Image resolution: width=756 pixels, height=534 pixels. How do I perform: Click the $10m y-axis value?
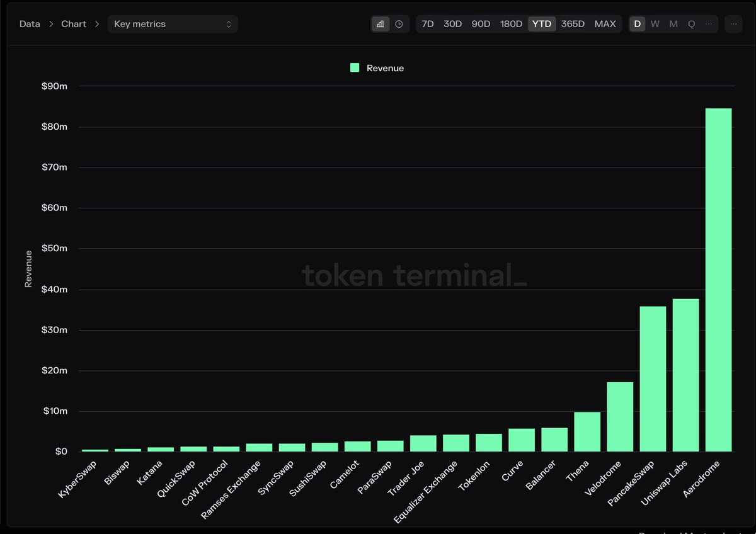tap(54, 411)
